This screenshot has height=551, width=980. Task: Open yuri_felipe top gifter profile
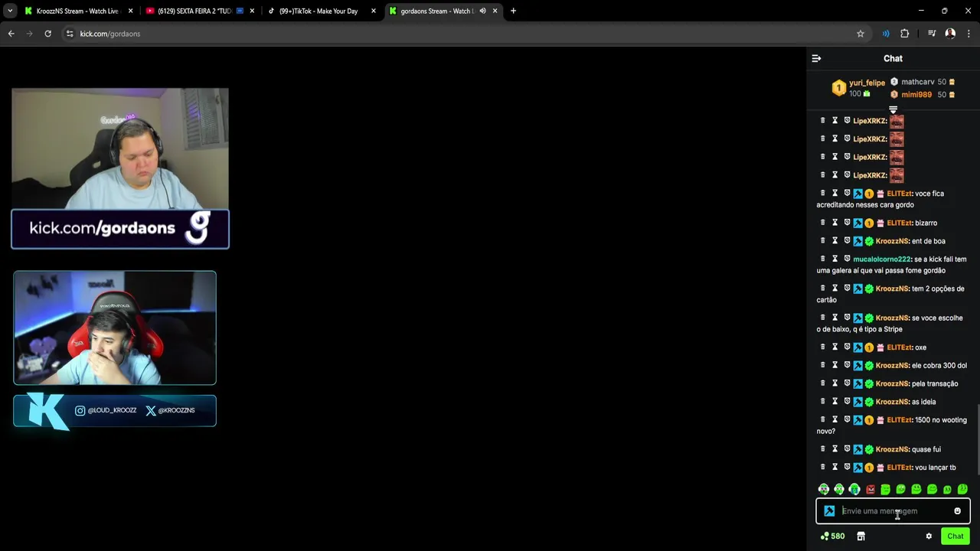click(x=867, y=83)
